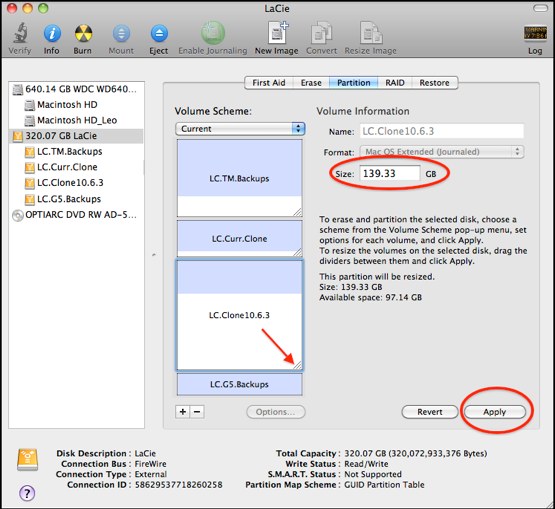Click the Available space 97.14 GB text
Viewport: 555px width, 509px height.
click(x=371, y=297)
